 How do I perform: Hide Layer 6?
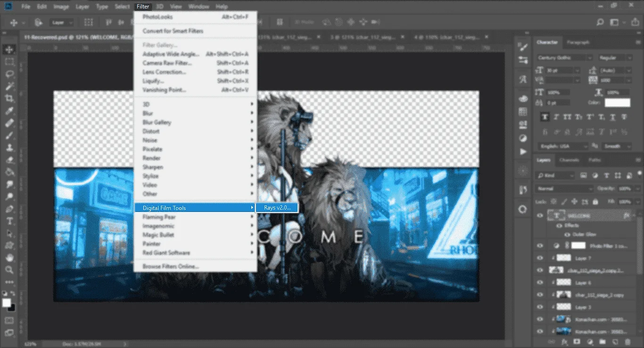[x=540, y=283]
